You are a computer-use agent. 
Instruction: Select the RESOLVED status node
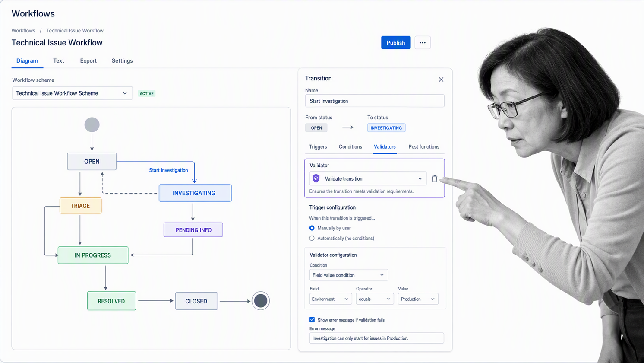[112, 301]
